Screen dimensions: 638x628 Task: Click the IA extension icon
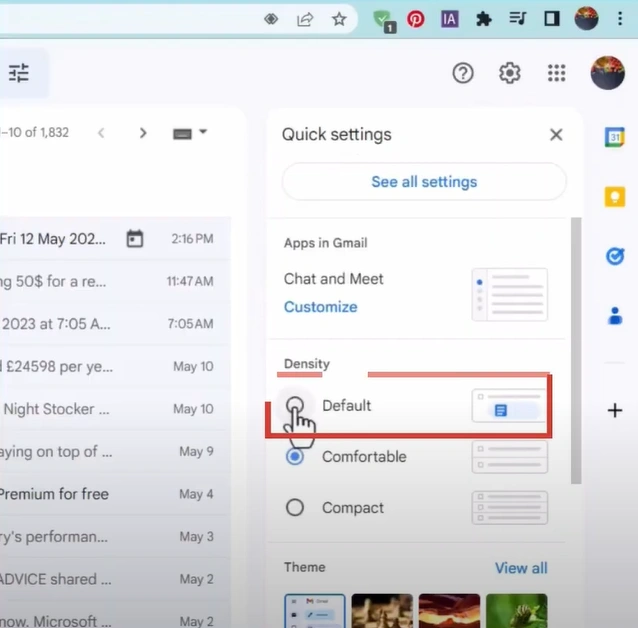click(450, 19)
